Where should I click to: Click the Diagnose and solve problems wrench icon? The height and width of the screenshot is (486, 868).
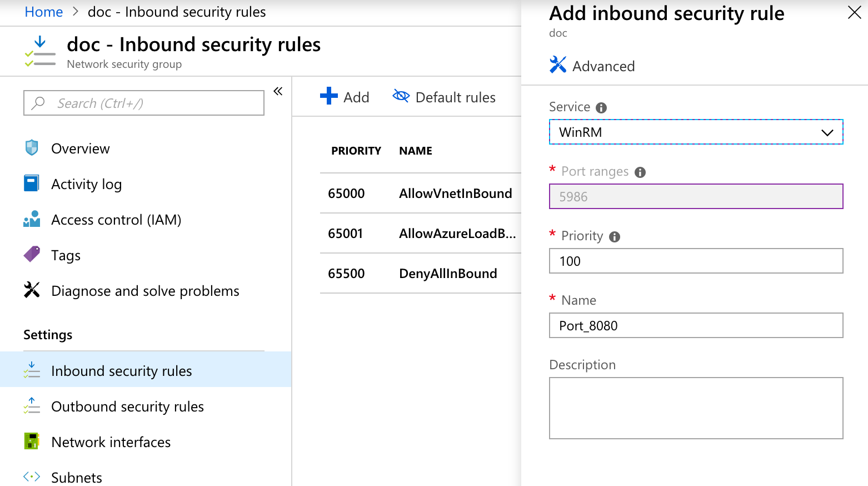click(32, 290)
